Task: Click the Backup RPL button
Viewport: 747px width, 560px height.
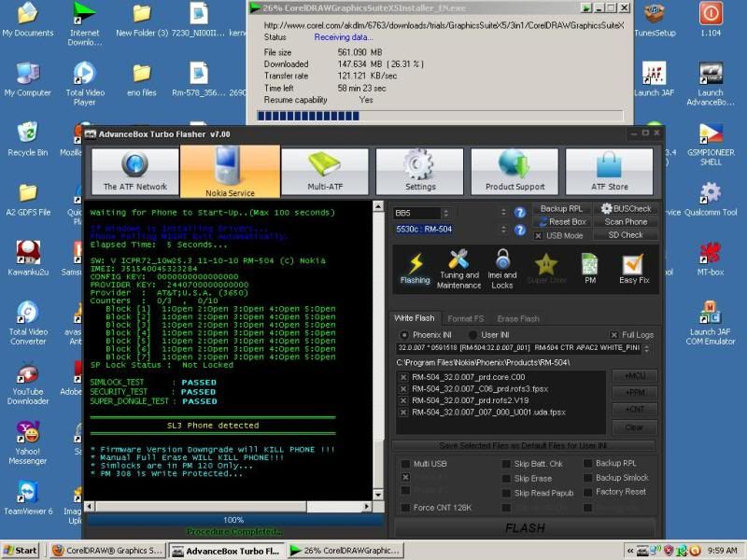Action: (561, 208)
